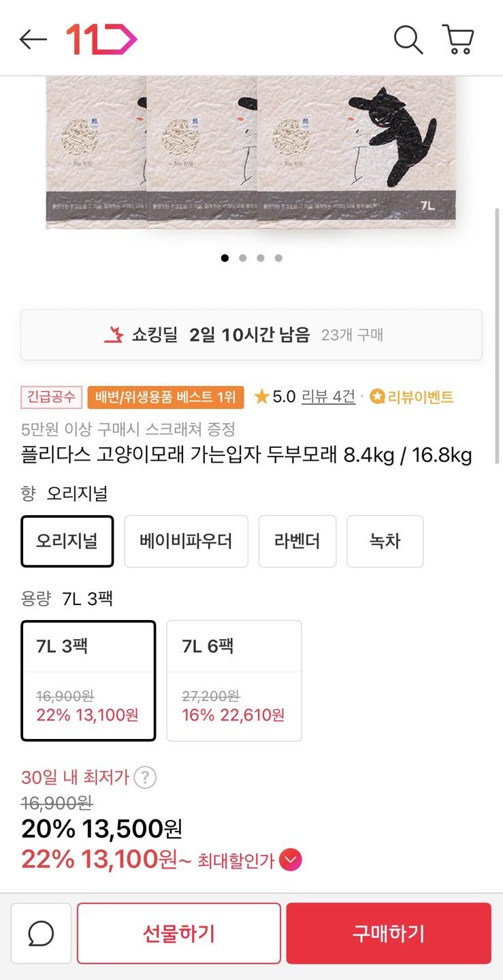503x980 pixels.
Task: Tap the 쇼킹딜 timer banner
Action: pos(251,335)
